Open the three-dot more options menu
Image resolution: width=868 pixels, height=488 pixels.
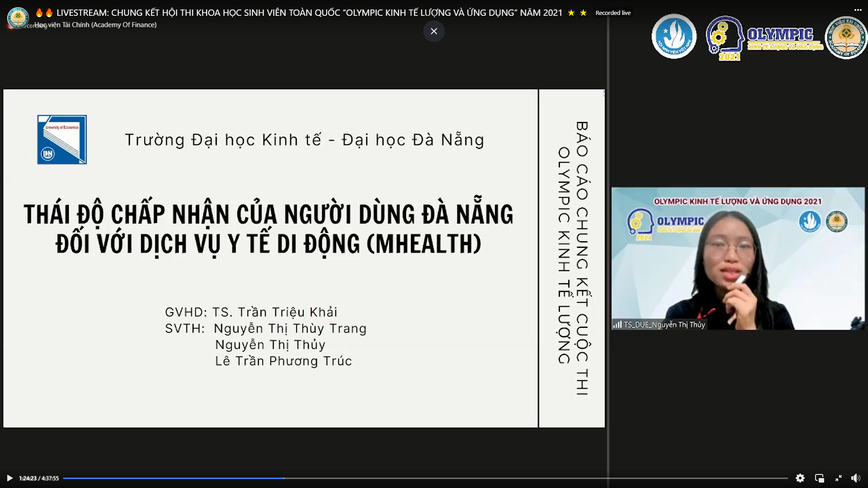858,10
